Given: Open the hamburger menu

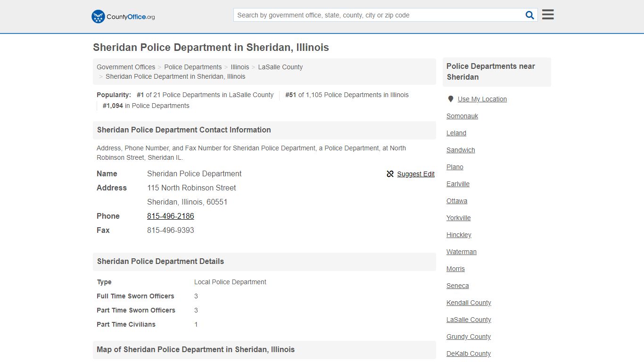Looking at the screenshot, I should (x=548, y=15).
